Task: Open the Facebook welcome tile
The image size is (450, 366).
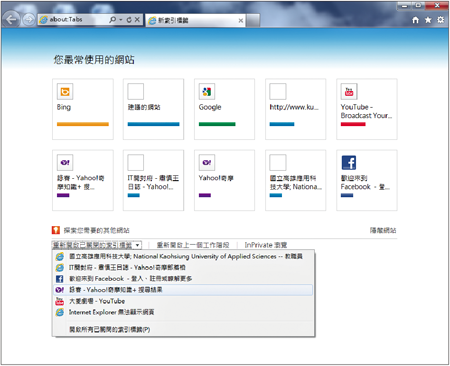Action: pos(367,180)
